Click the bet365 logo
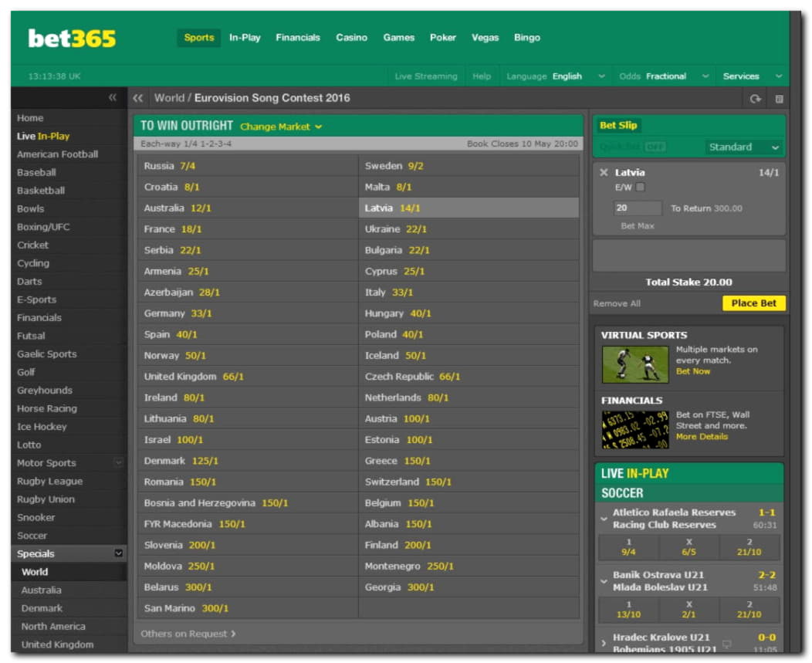Viewport: 812px width, 663px height. click(x=72, y=39)
